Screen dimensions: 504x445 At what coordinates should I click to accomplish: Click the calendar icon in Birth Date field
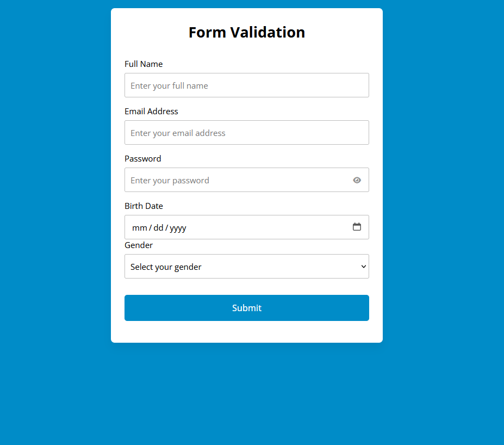357,227
